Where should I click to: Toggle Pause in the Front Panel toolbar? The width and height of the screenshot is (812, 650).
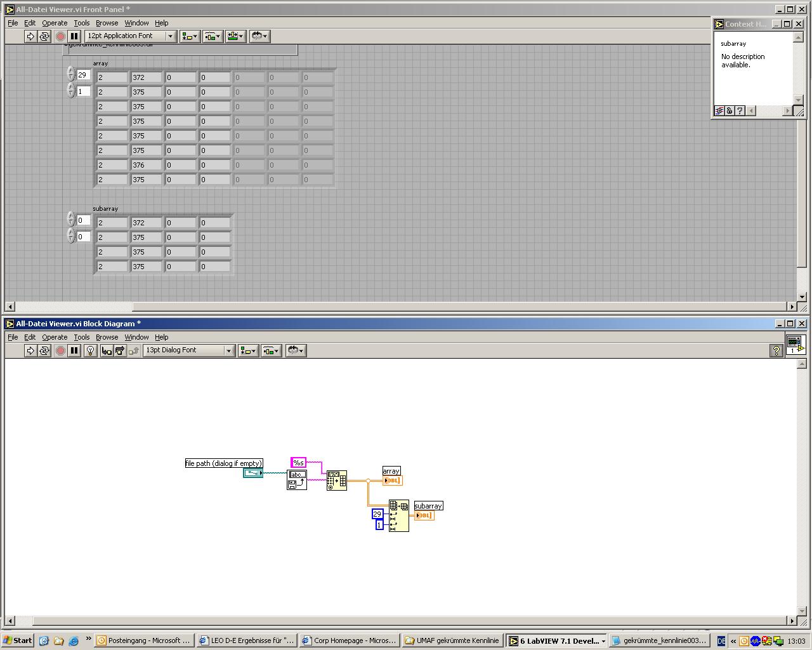click(x=74, y=36)
